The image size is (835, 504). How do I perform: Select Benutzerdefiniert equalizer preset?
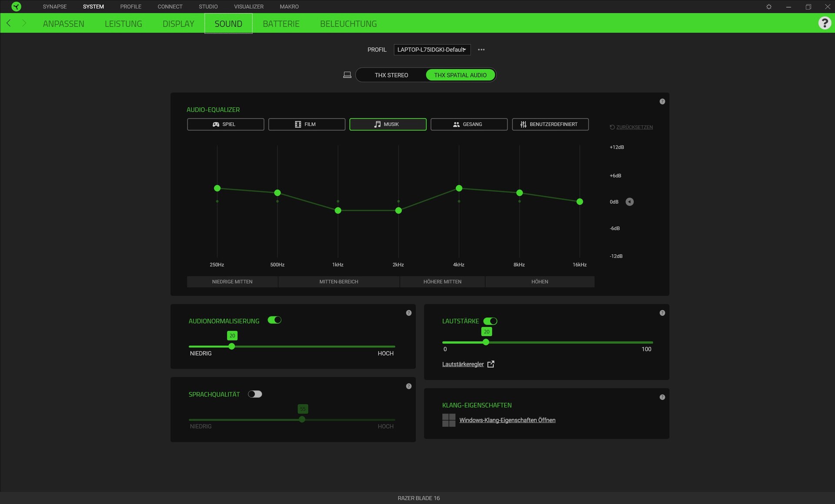(550, 124)
